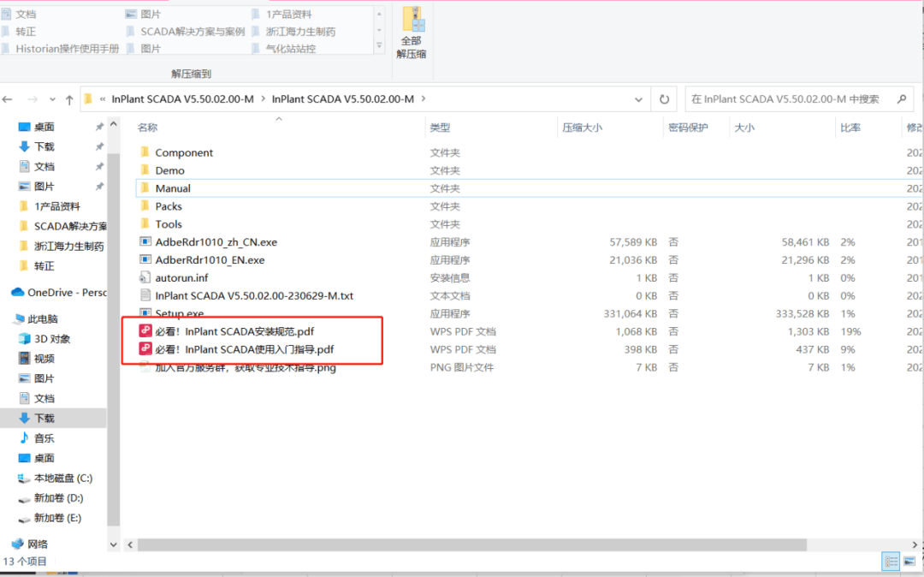Select InPlant SCADA V5.50.02.00-230629-M.txt file
The width and height of the screenshot is (924, 577).
click(254, 296)
